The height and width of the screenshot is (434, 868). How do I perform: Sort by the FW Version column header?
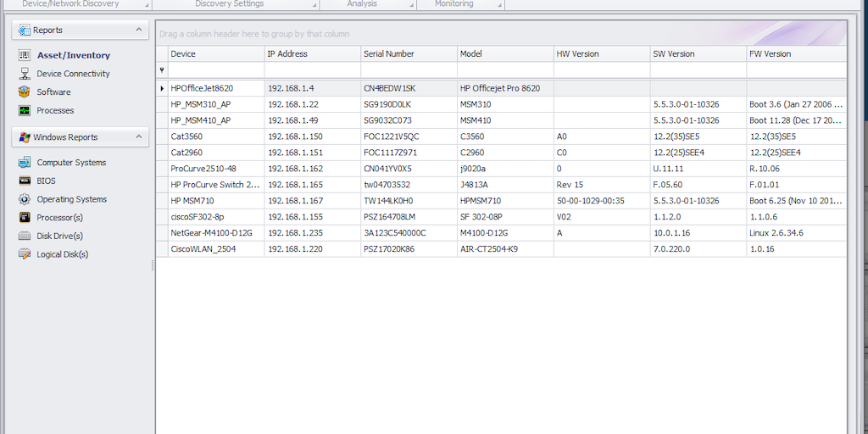[797, 53]
